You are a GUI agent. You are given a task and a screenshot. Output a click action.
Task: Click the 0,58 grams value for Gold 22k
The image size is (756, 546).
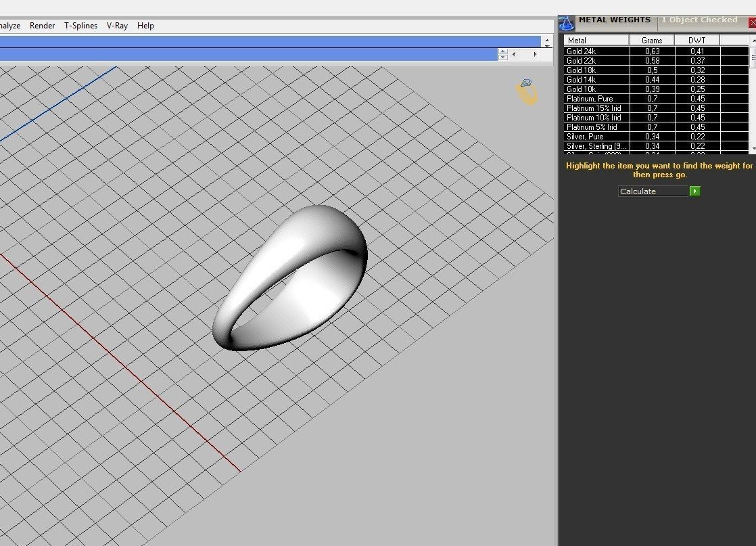(653, 61)
